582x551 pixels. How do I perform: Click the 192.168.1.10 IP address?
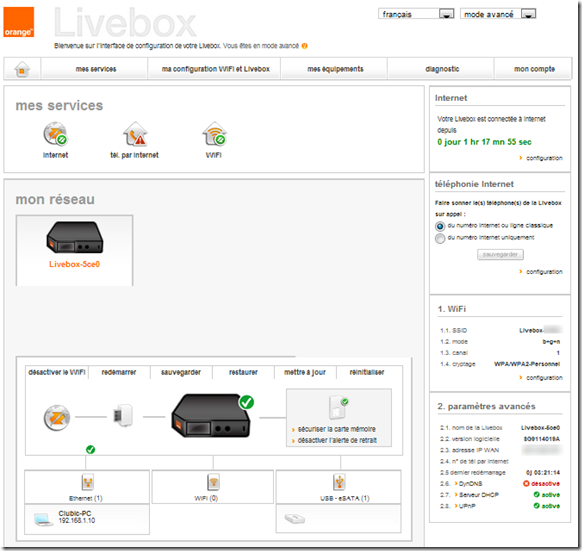76,521
